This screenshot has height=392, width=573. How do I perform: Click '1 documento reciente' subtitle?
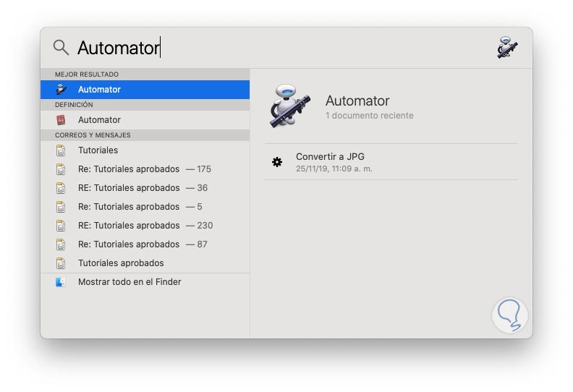click(x=370, y=116)
